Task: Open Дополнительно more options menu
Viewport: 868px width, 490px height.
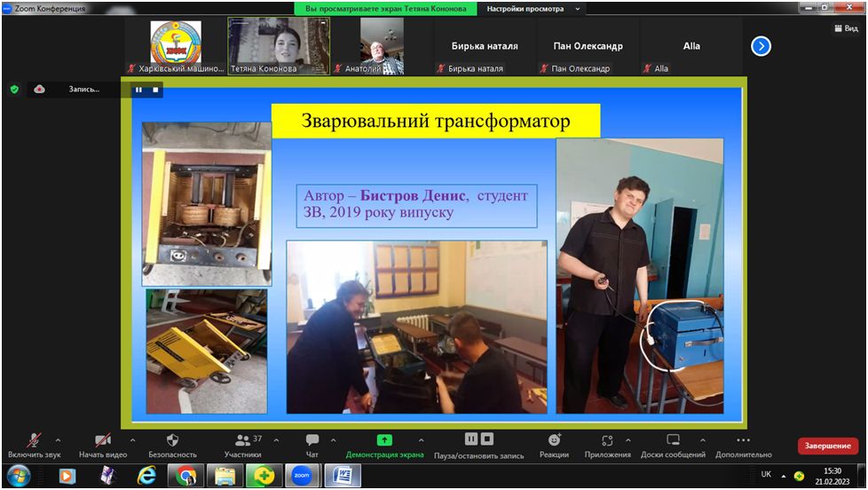Action: [x=744, y=446]
